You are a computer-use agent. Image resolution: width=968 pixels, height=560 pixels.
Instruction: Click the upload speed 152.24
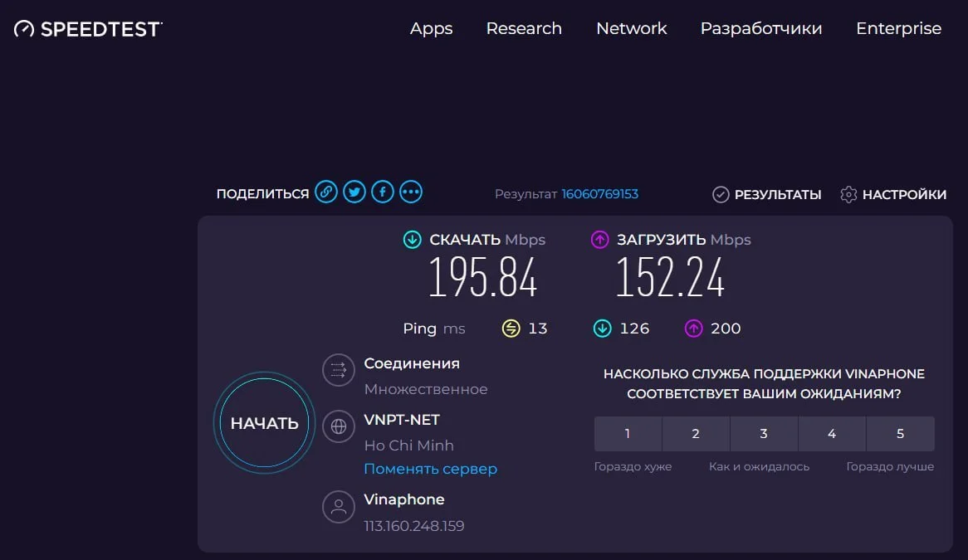[x=670, y=278]
